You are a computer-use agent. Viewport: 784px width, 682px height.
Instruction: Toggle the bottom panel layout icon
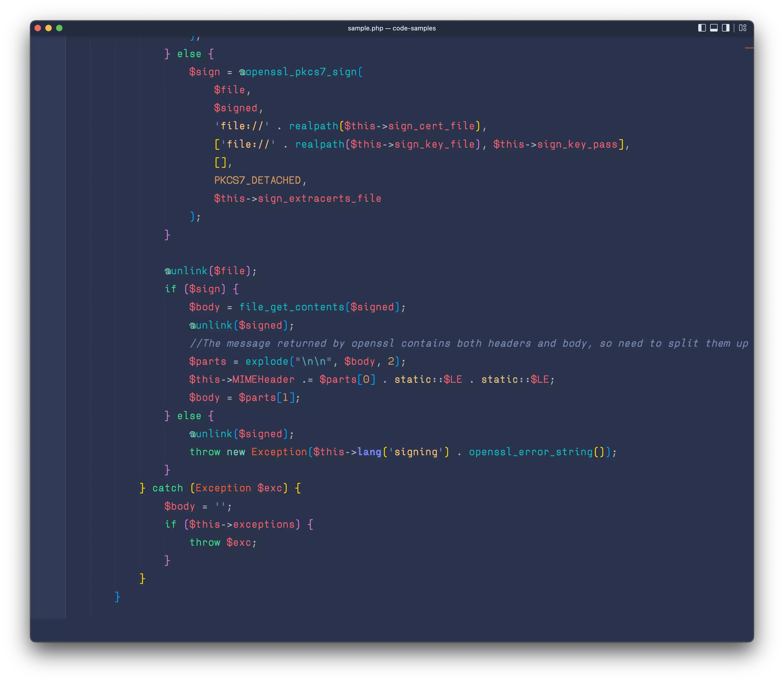[714, 28]
